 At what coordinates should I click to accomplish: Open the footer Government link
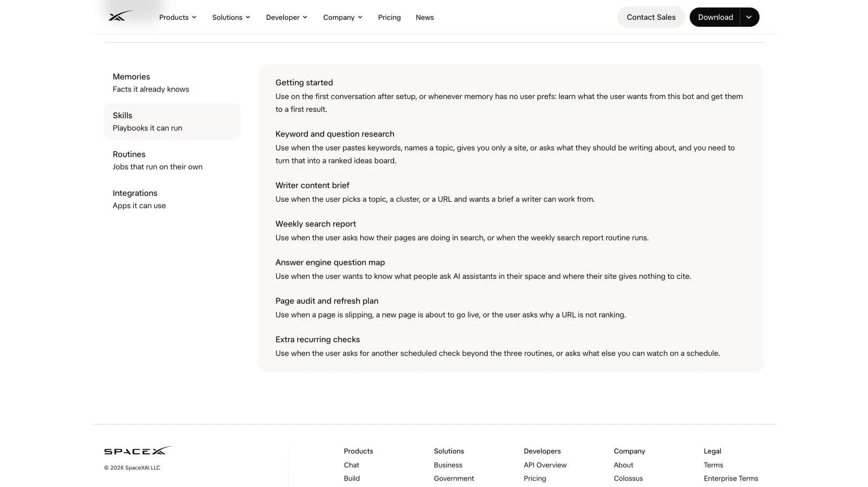pyautogui.click(x=454, y=478)
